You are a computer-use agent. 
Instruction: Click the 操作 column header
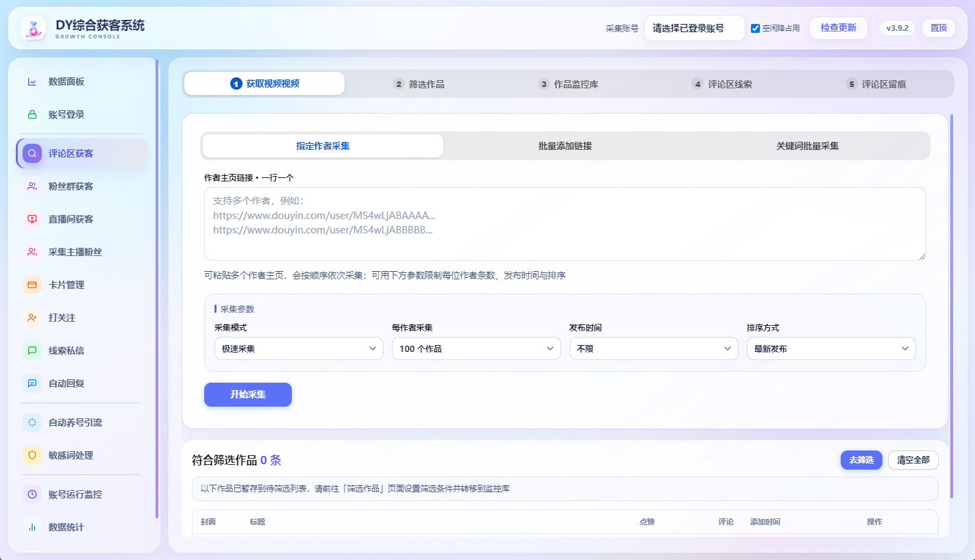pos(874,522)
